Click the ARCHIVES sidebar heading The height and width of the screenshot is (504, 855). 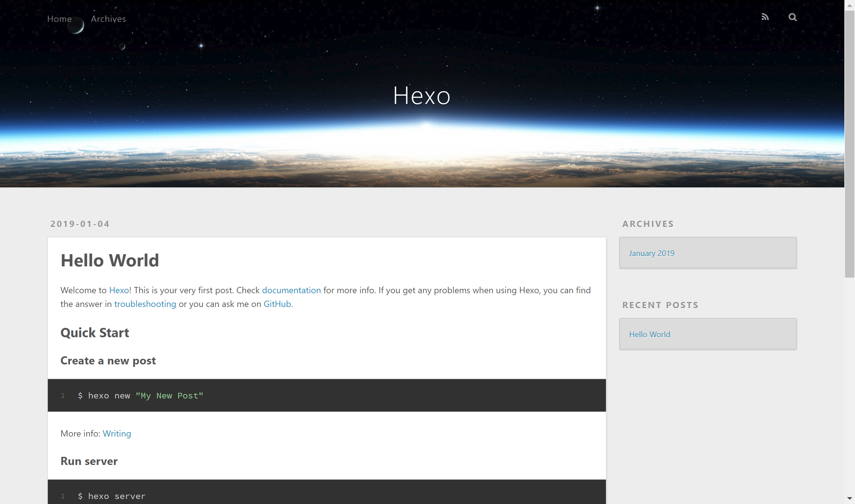click(x=648, y=224)
